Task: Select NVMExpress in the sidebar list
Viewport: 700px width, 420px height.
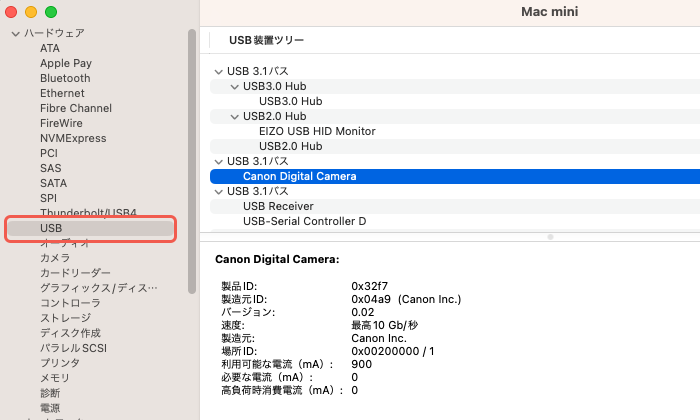Action: [x=73, y=138]
